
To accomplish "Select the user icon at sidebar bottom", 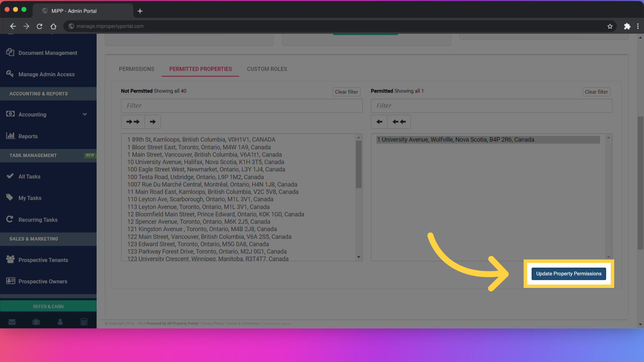I will (x=60, y=321).
